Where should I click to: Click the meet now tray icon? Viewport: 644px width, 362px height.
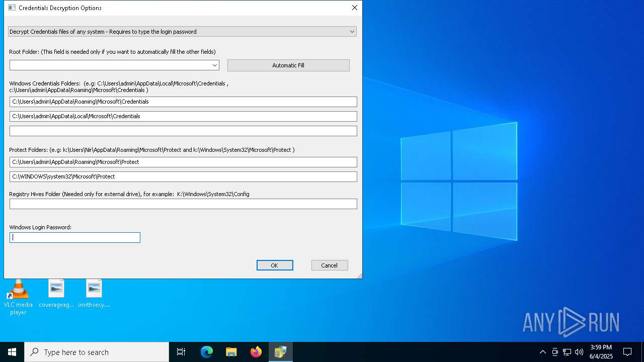pyautogui.click(x=555, y=352)
